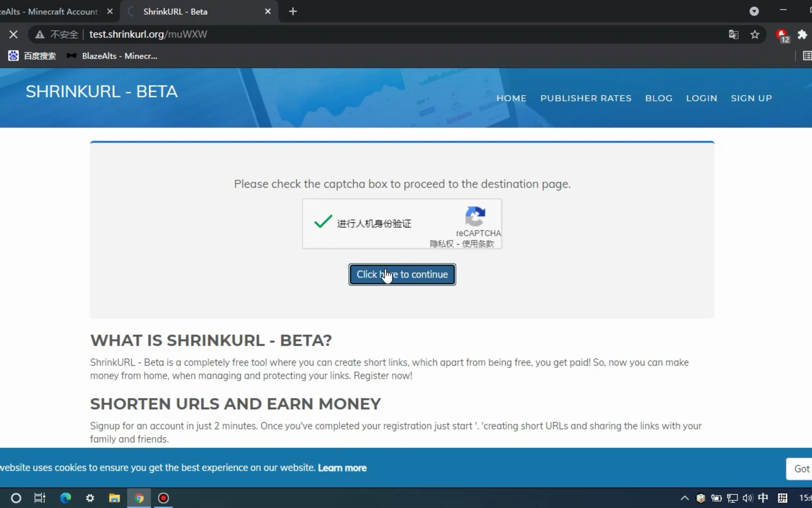Click the address bar URL test.shrinkurl.org
This screenshot has height=508, width=812.
pos(148,34)
